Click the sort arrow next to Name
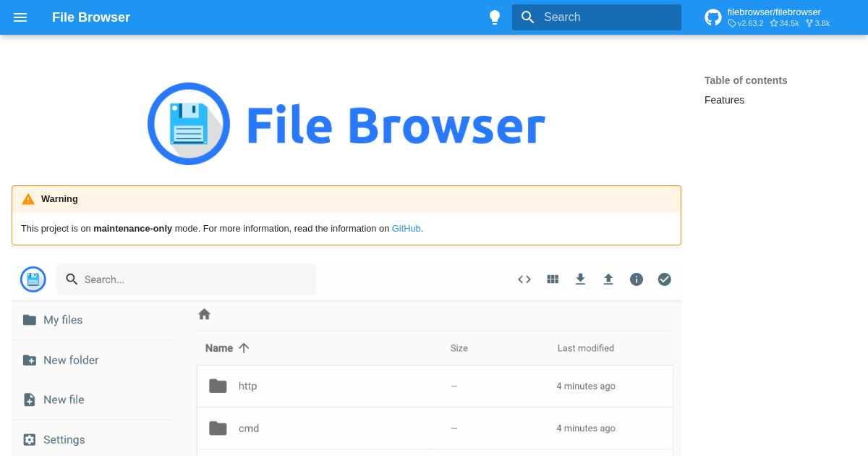This screenshot has width=868, height=456. tap(244, 348)
